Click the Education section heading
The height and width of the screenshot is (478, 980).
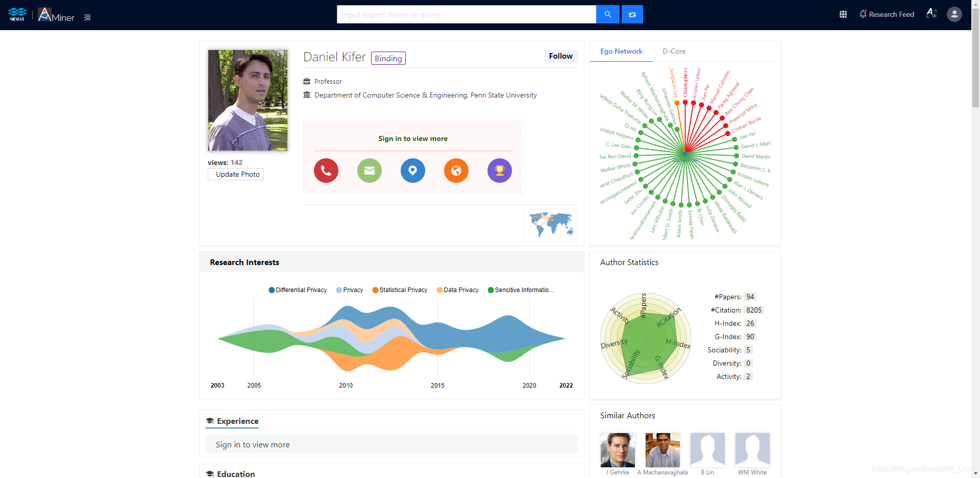point(236,474)
